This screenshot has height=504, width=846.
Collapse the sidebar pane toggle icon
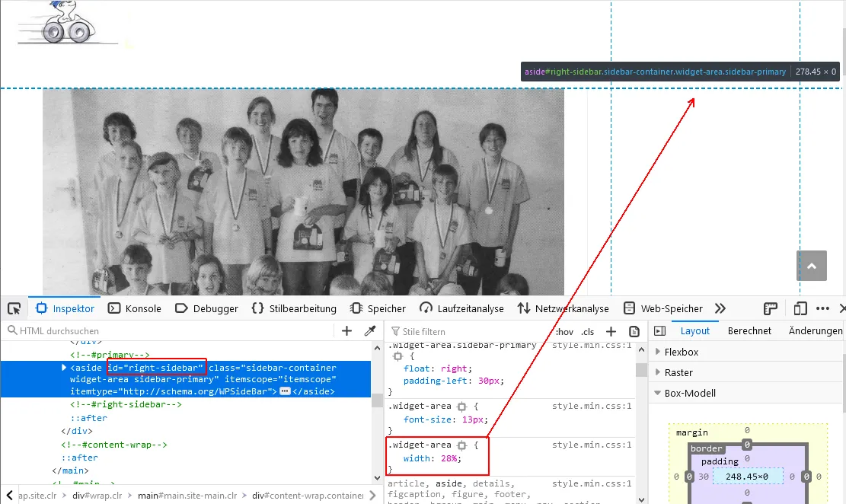[660, 330]
